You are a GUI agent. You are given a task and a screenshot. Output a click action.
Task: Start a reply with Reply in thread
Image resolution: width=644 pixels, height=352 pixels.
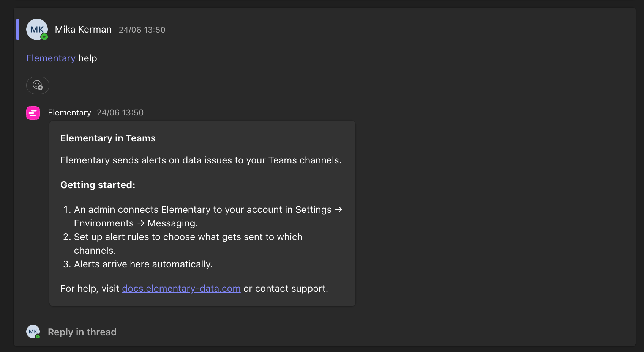point(82,332)
